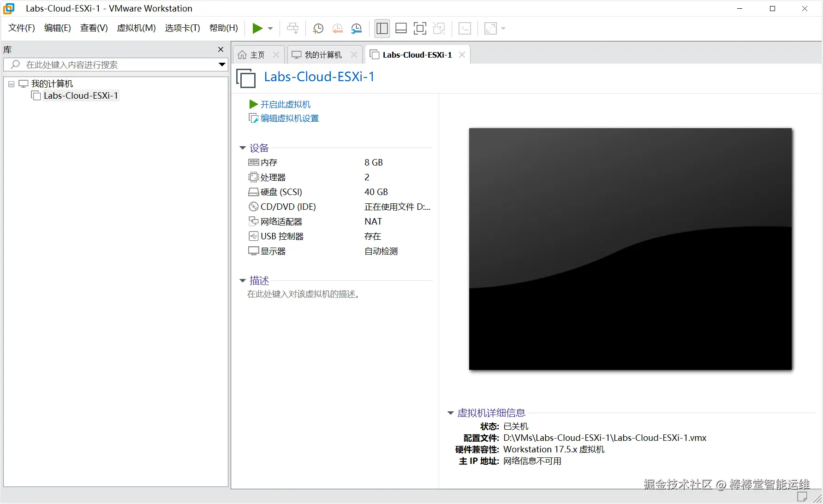Open the 文件(F) menu

coord(22,28)
